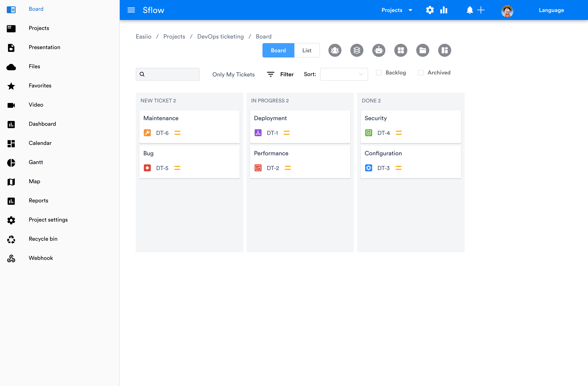The image size is (588, 386).
Task: Click ticket ID DT-2
Action: [273, 168]
